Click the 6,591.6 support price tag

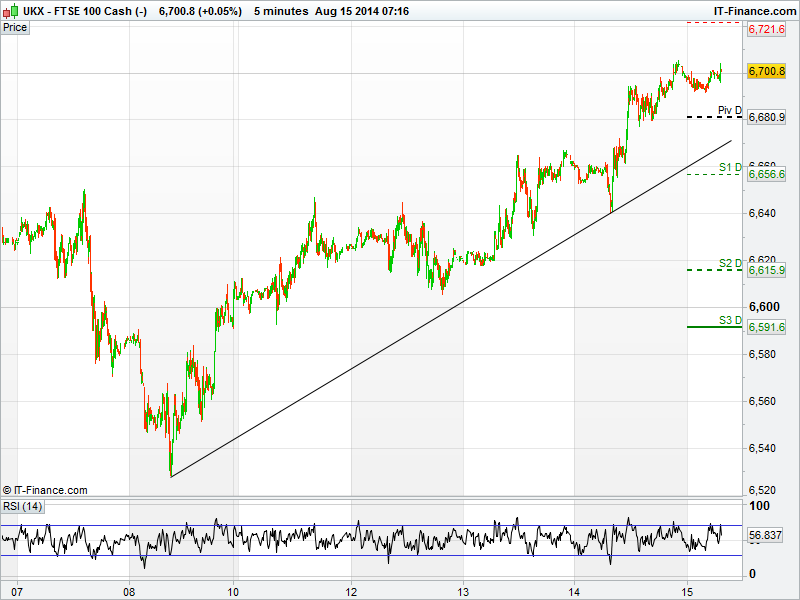[x=766, y=327]
